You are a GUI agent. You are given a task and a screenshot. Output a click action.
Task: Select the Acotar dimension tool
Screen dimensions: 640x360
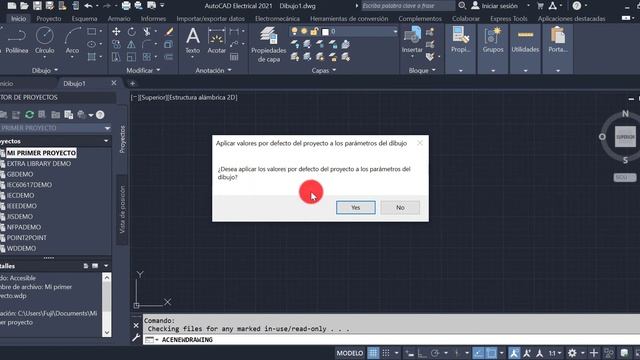[x=216, y=41]
